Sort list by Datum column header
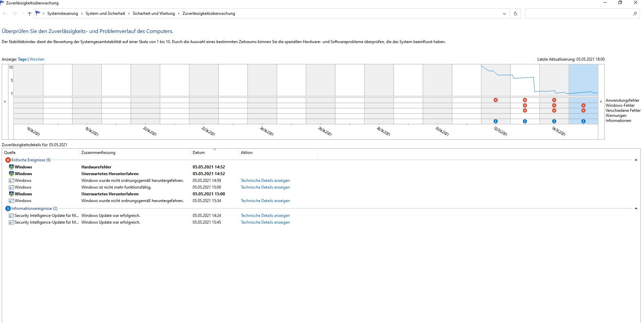The width and height of the screenshot is (644, 323). pyautogui.click(x=215, y=153)
